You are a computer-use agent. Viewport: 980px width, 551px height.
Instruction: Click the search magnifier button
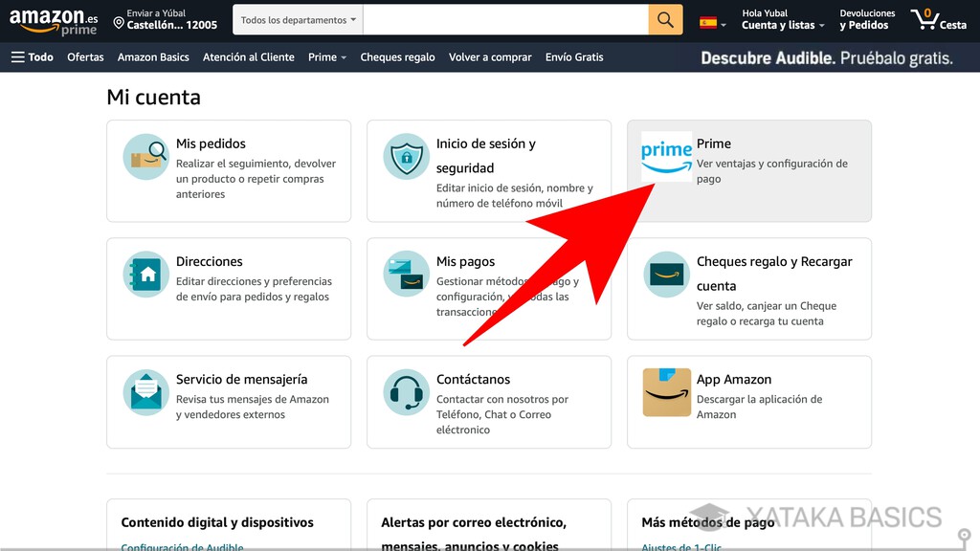click(x=665, y=19)
